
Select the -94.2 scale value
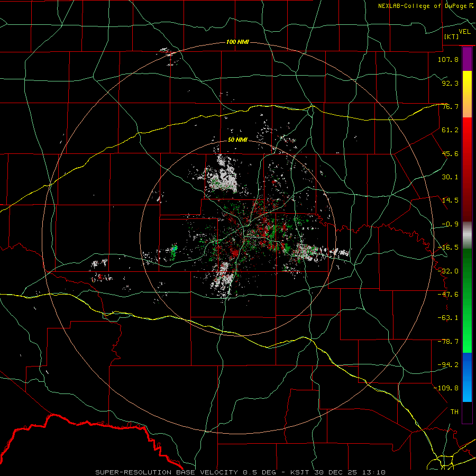(448, 365)
